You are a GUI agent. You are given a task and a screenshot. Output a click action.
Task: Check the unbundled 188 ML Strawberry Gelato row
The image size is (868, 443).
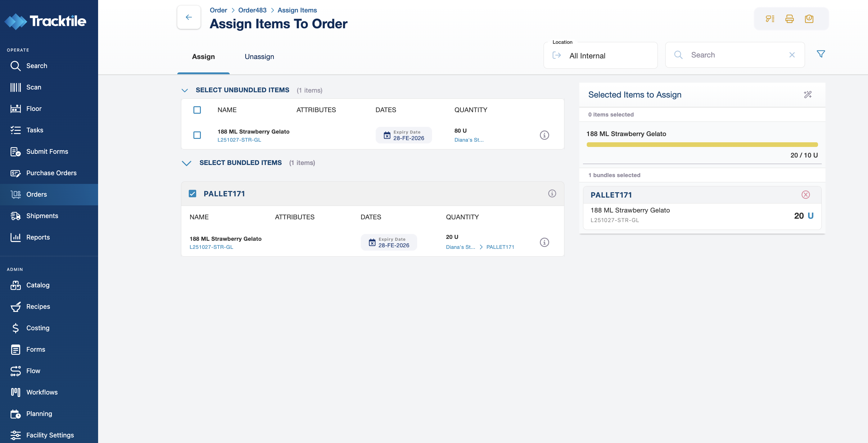click(x=197, y=135)
